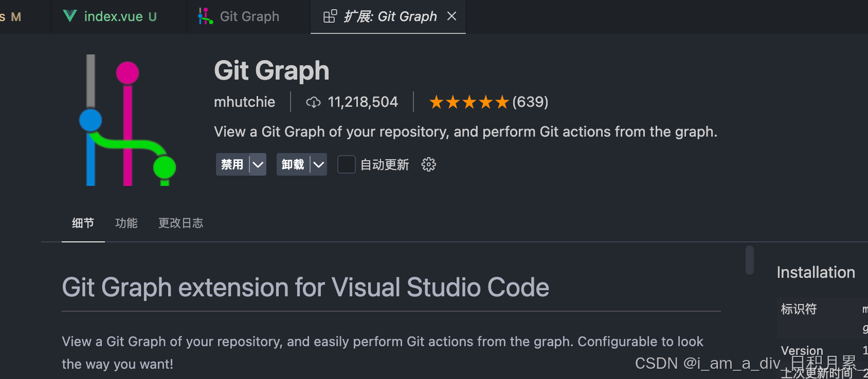
Task: Open the 功能 features tab
Action: pos(126,223)
